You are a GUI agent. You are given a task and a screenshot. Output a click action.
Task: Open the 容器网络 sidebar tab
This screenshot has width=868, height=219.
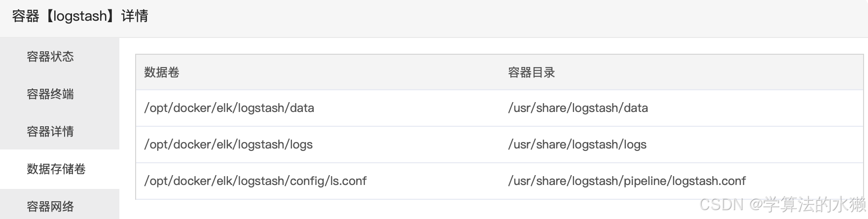(x=50, y=206)
